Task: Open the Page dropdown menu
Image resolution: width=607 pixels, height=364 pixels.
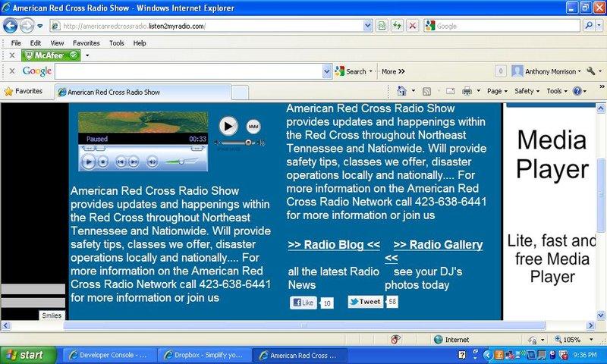Action: point(497,91)
